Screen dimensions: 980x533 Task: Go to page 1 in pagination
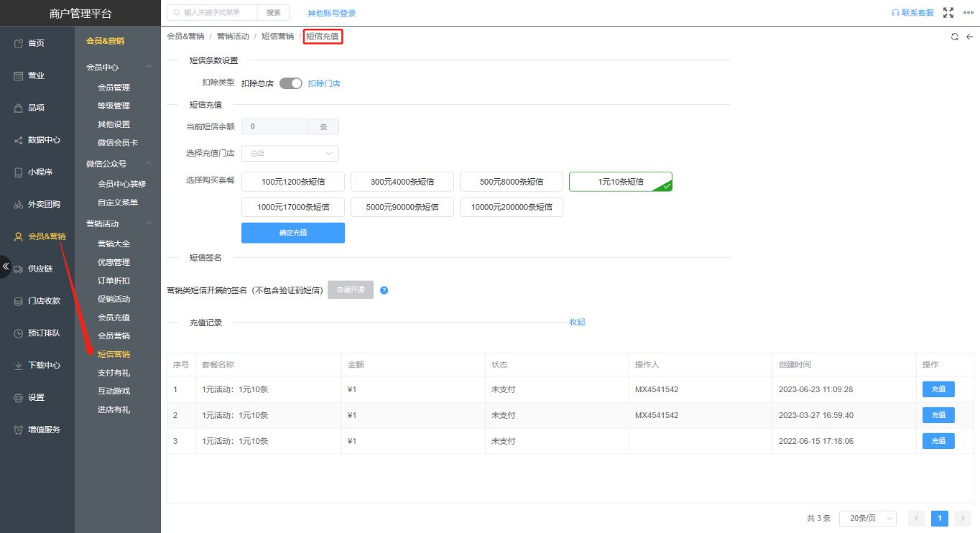[x=940, y=518]
